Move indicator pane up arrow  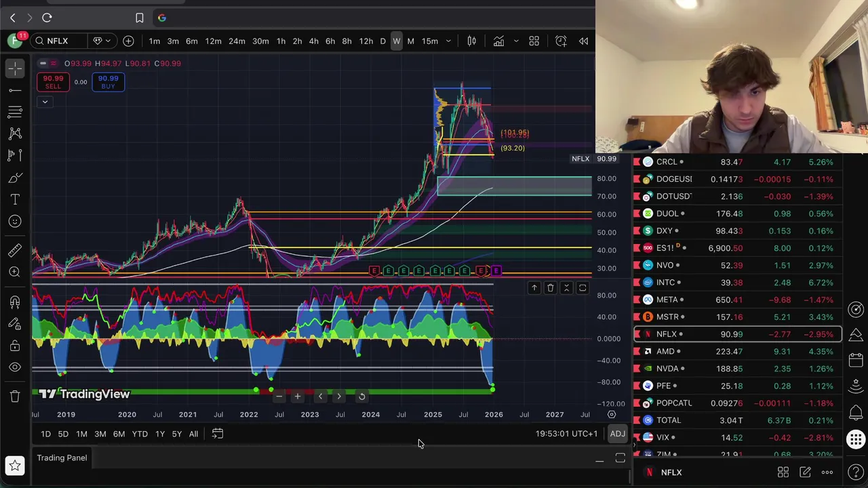tap(534, 288)
